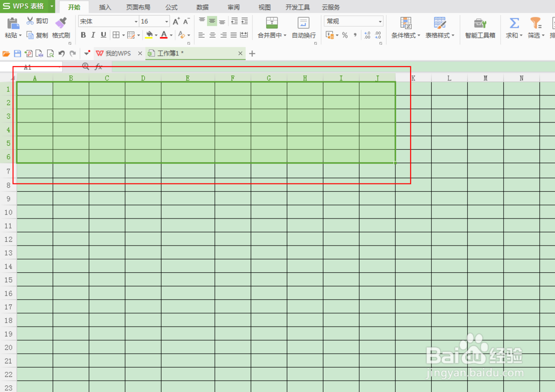Align text left

(x=201, y=35)
